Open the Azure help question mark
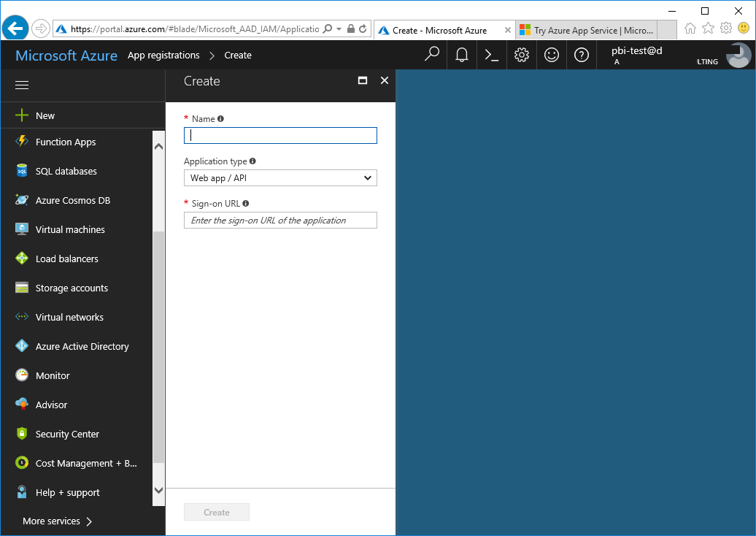The height and width of the screenshot is (536, 756). point(582,55)
